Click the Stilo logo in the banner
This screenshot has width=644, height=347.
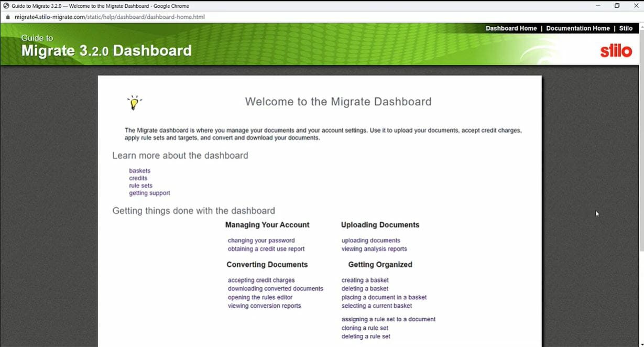tap(616, 51)
